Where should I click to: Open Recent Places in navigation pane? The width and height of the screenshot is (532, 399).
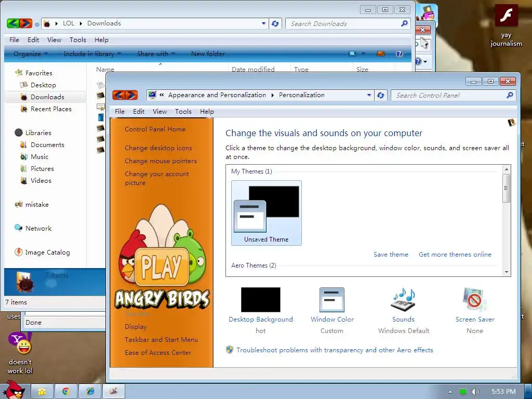point(51,109)
